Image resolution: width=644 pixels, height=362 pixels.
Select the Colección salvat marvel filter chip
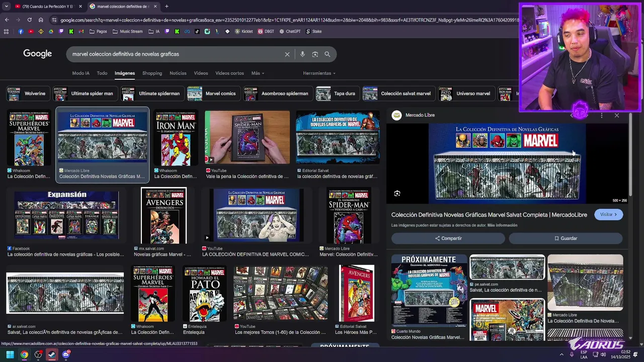click(398, 94)
